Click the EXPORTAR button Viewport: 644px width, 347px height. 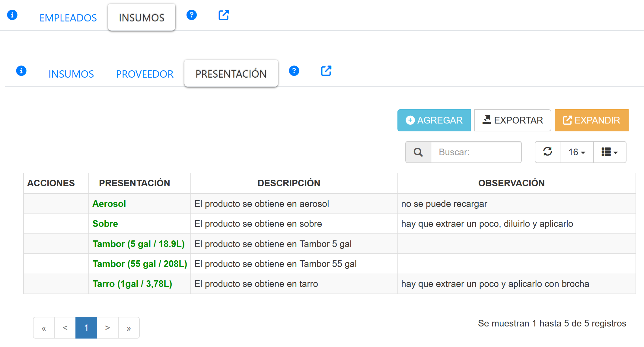[x=512, y=120]
